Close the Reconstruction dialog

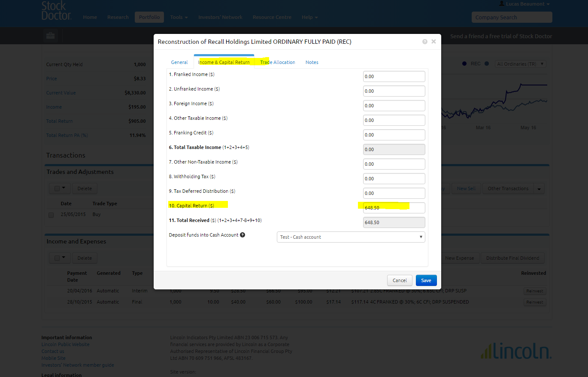(x=433, y=42)
